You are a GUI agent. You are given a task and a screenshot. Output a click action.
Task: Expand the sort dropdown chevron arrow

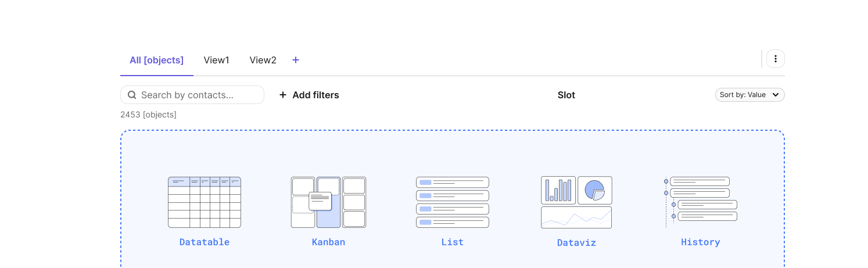click(776, 95)
